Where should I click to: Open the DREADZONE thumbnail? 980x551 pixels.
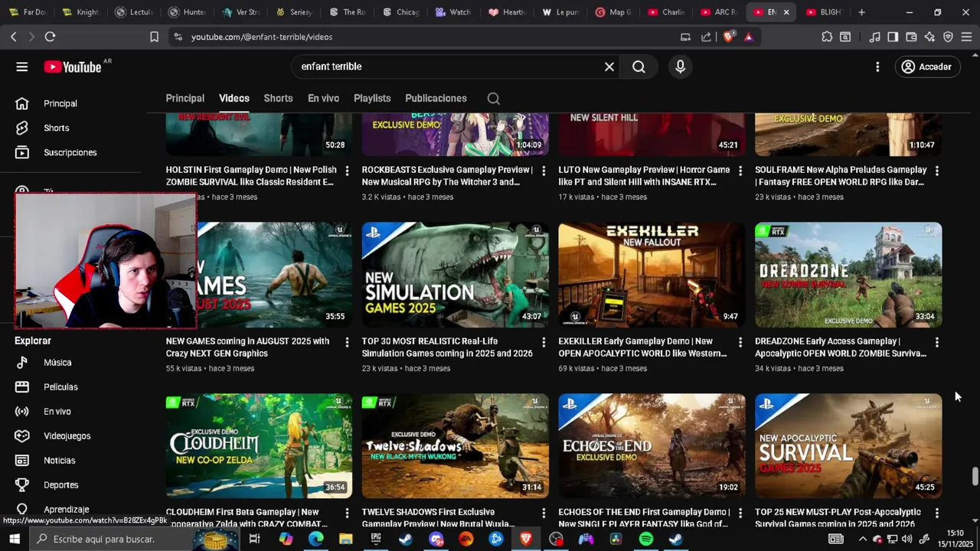pos(848,275)
